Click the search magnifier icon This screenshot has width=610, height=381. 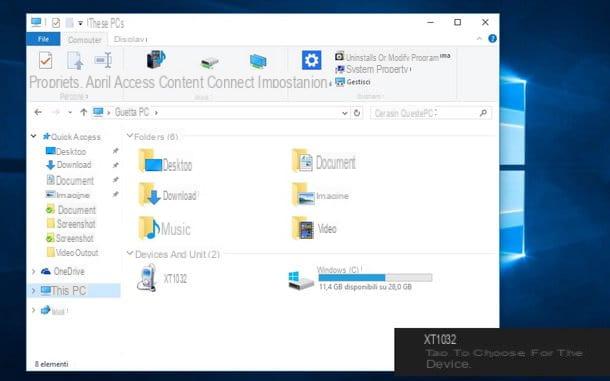click(483, 113)
